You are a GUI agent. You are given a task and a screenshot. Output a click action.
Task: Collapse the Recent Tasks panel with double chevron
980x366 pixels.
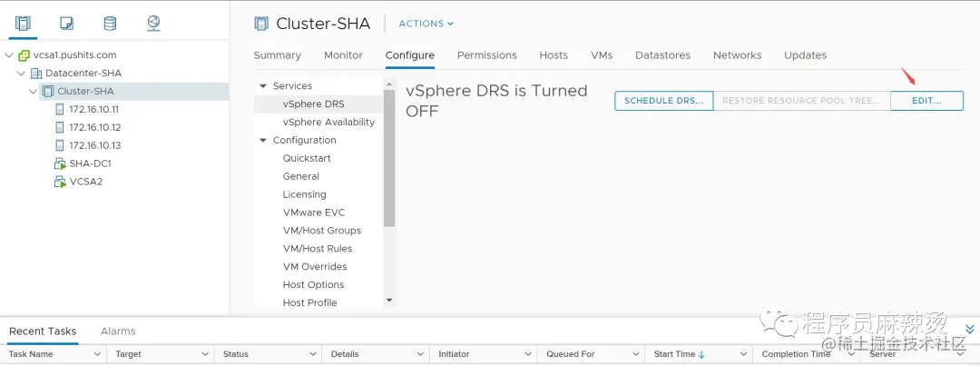[x=969, y=329]
